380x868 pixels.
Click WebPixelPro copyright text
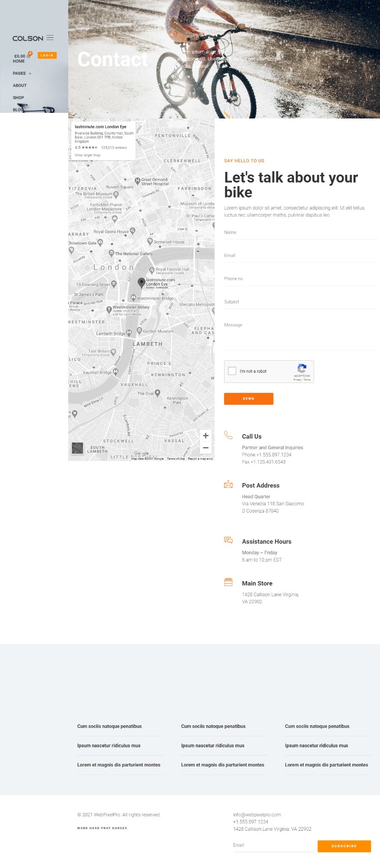pos(119,815)
